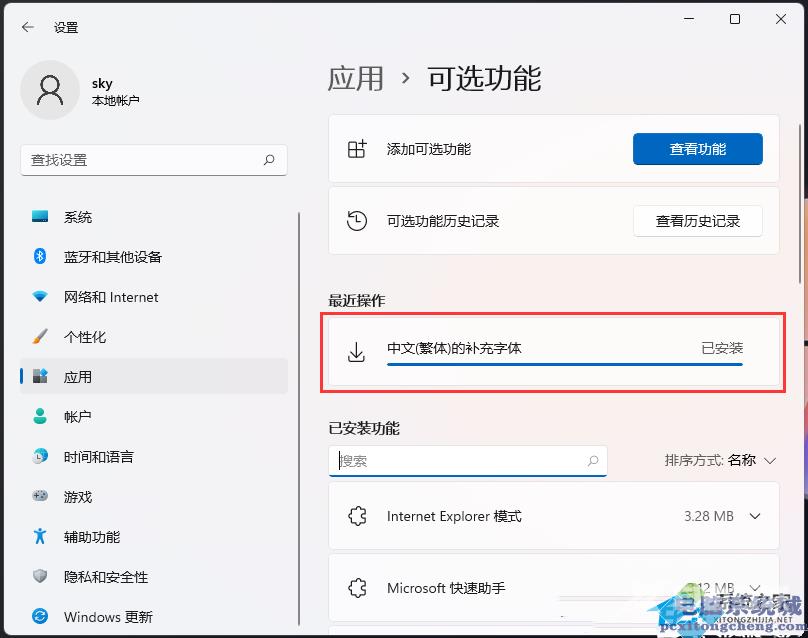Click the 中文(繁体)的补充字体 item label
This screenshot has width=808, height=638.
click(x=454, y=348)
